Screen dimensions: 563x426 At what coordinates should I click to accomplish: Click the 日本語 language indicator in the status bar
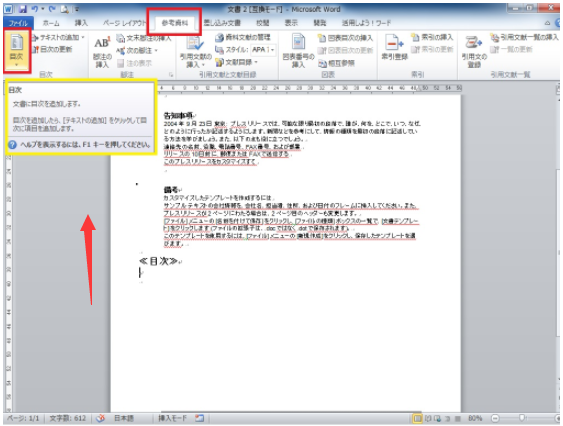click(x=124, y=418)
